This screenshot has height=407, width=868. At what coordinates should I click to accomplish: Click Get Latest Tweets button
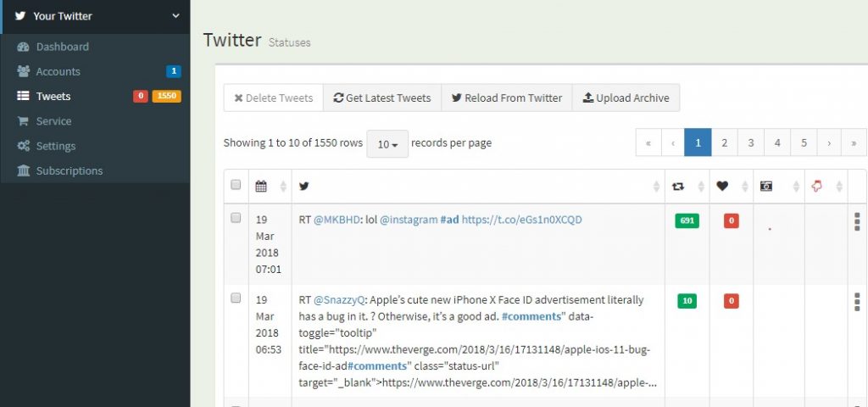click(382, 98)
